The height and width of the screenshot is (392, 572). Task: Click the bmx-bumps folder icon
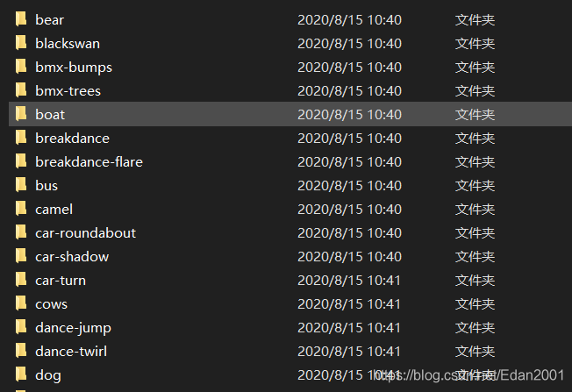pos(21,67)
